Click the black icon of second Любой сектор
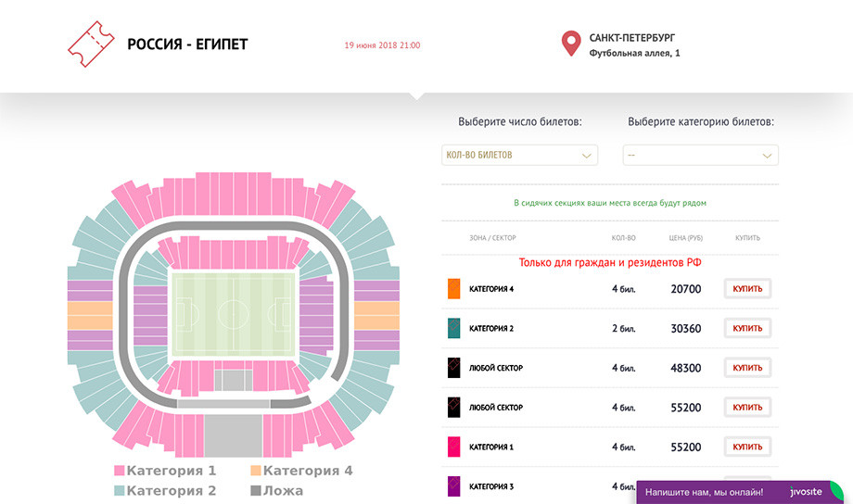Image resolution: width=853 pixels, height=504 pixels. pyautogui.click(x=454, y=408)
